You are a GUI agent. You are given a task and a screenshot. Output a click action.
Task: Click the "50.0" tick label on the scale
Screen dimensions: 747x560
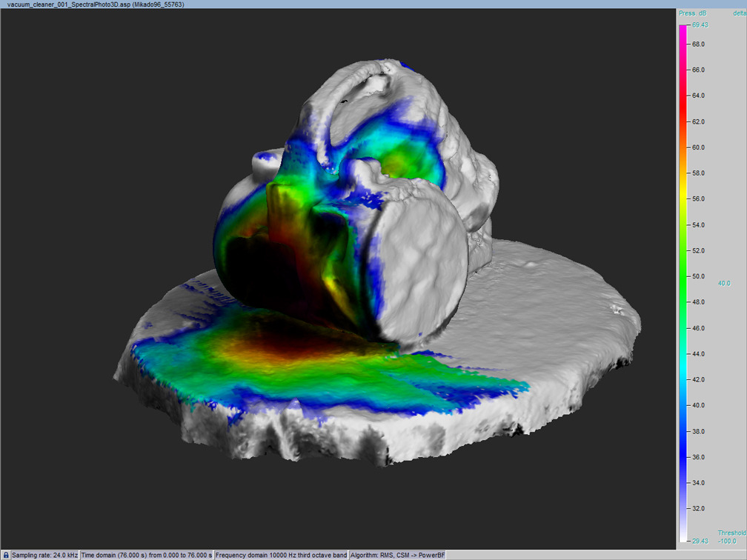698,276
